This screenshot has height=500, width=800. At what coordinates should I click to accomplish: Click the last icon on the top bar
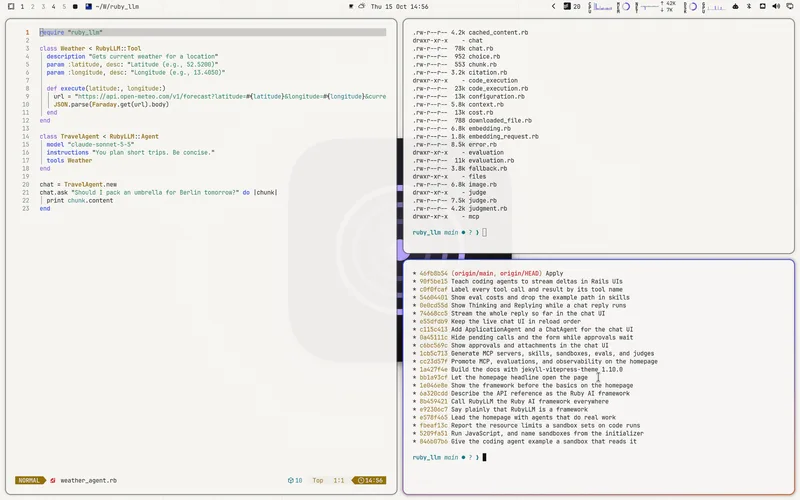click(790, 7)
